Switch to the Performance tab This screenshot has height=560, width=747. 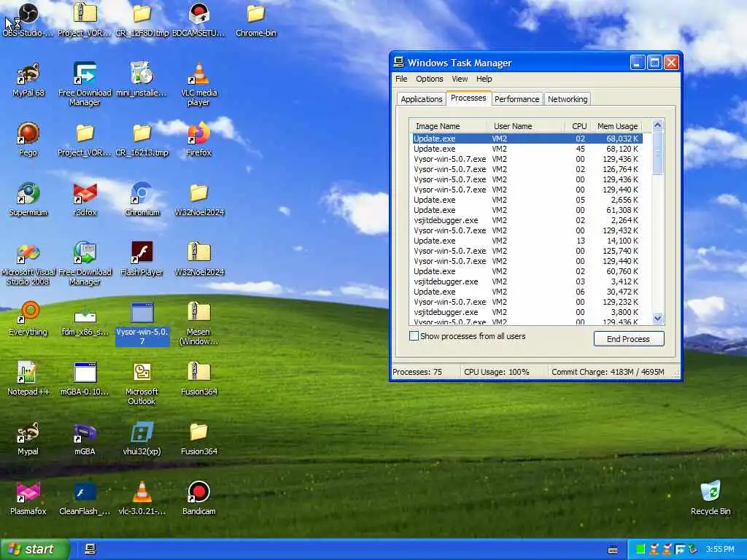(x=517, y=99)
